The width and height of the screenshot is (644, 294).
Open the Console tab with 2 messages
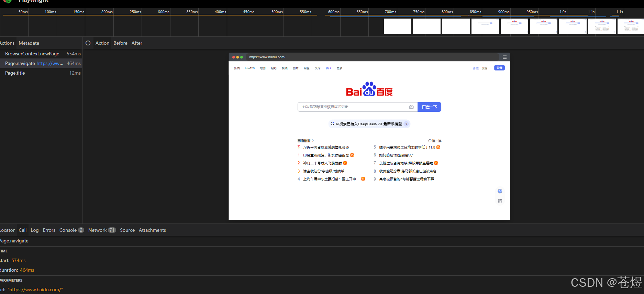point(71,230)
